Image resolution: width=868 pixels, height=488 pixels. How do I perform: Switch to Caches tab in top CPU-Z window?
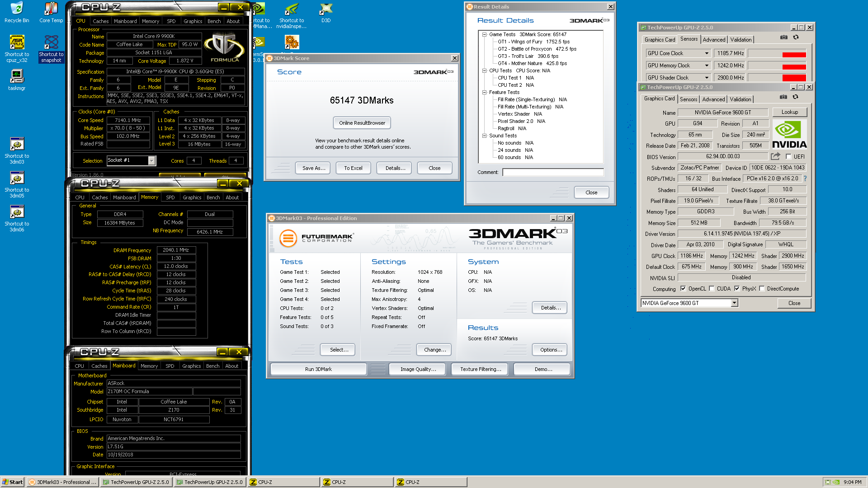(100, 21)
